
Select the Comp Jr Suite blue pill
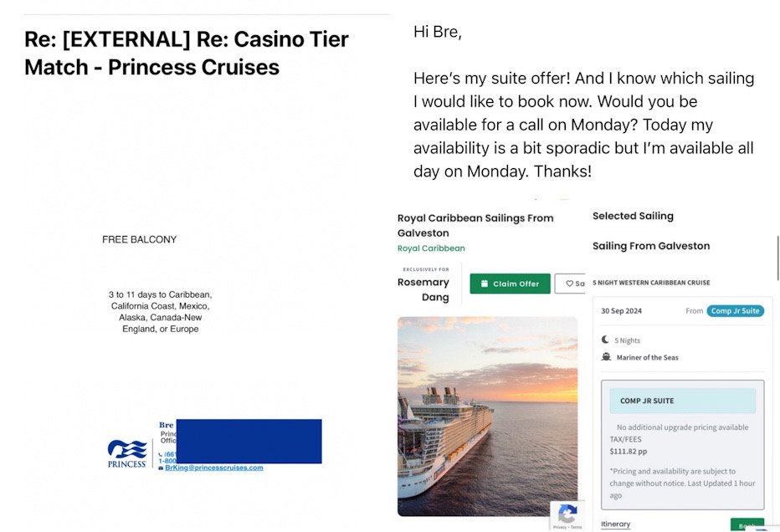[735, 310]
